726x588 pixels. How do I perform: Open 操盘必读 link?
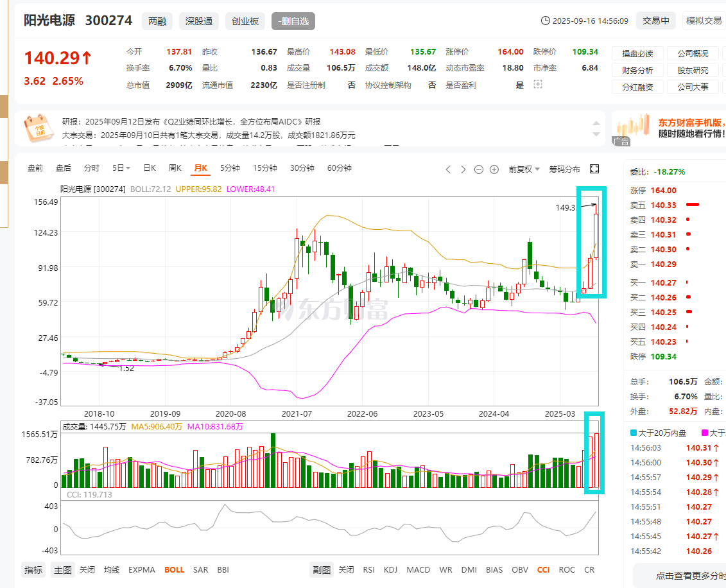(637, 54)
